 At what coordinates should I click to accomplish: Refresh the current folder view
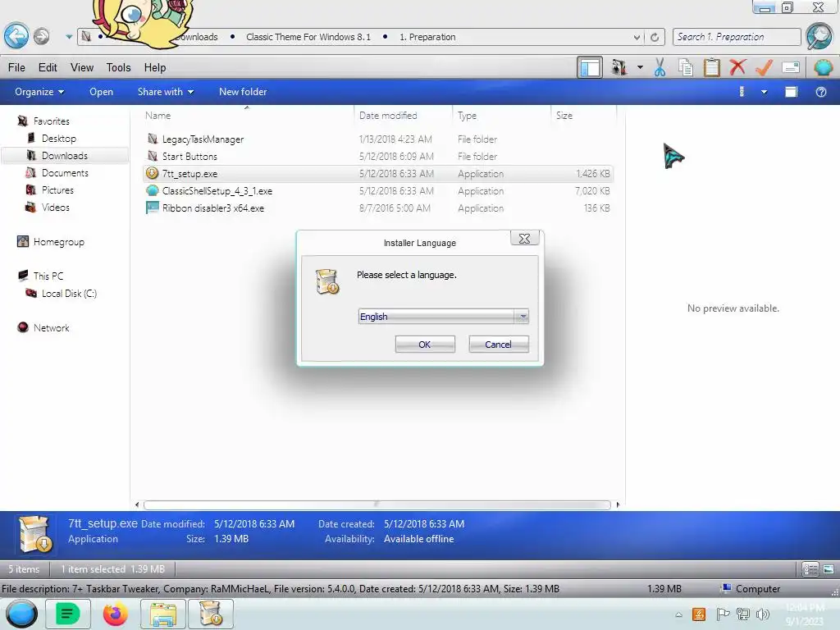point(655,38)
